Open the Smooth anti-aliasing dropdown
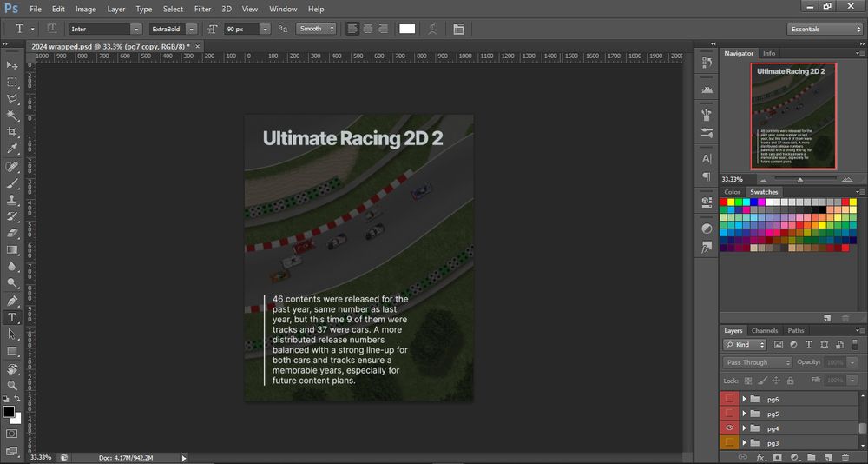 pos(316,29)
